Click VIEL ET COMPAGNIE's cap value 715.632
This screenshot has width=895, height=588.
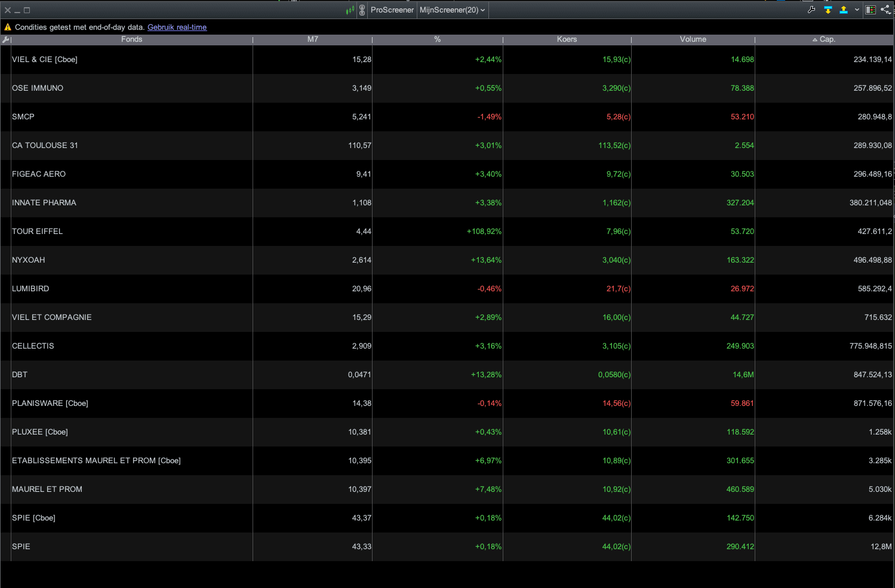pos(878,318)
